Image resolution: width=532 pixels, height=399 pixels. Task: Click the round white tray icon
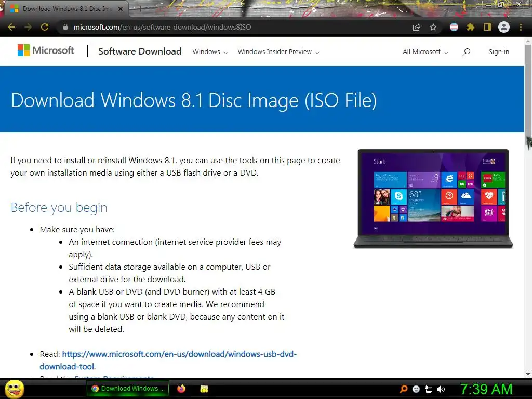(x=416, y=389)
